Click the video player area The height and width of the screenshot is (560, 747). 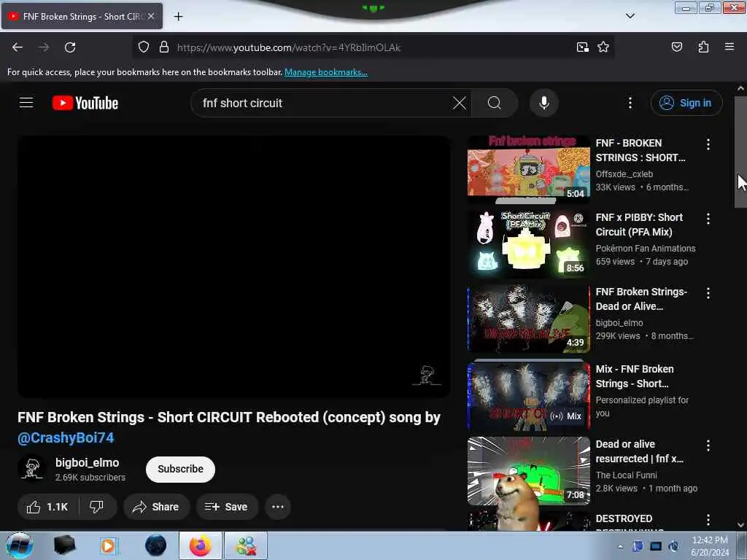233,267
